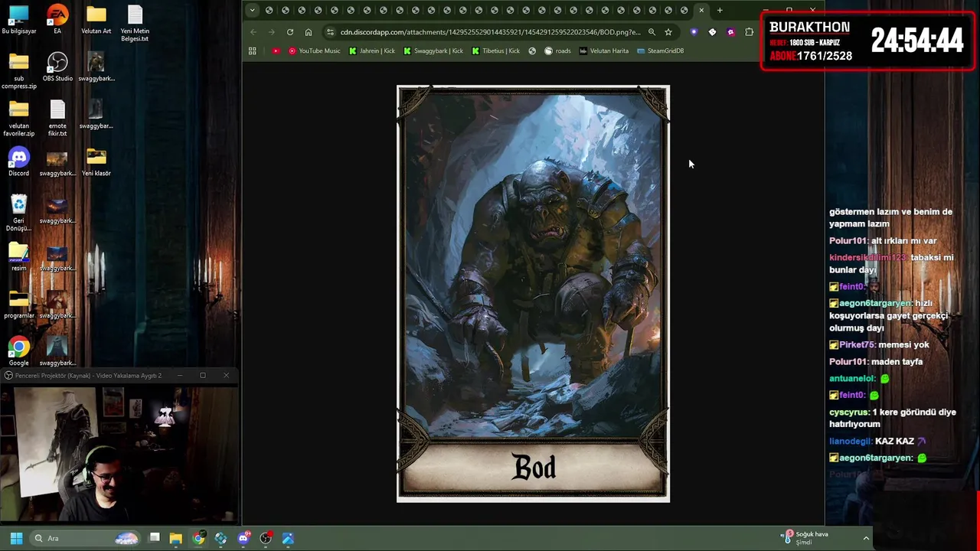
Task: Expand the system tray hidden icons chevron
Action: click(866, 538)
